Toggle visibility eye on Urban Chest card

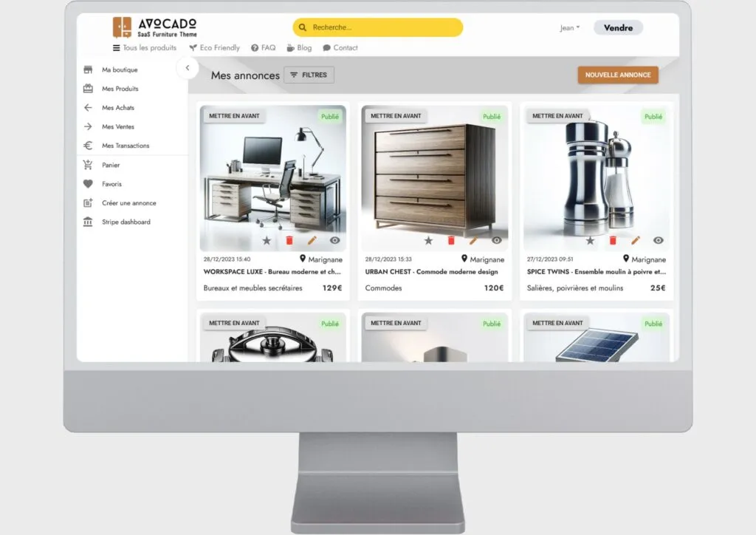[496, 241]
